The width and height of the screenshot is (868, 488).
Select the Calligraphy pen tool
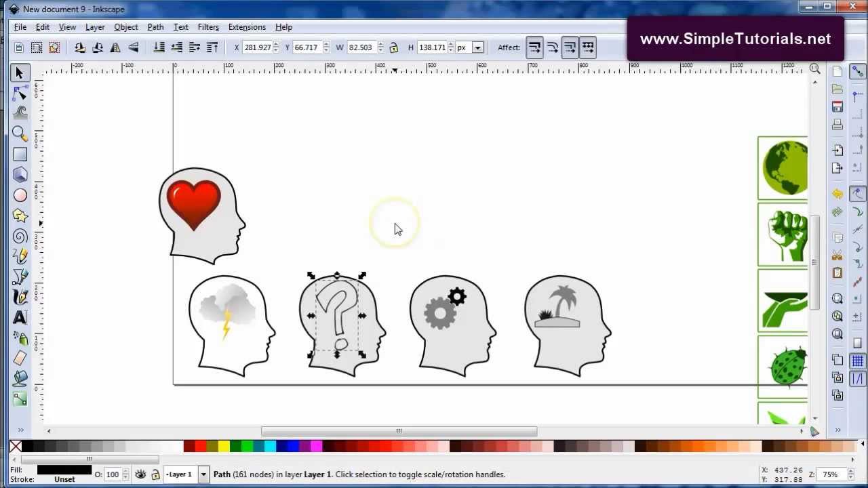(x=20, y=297)
